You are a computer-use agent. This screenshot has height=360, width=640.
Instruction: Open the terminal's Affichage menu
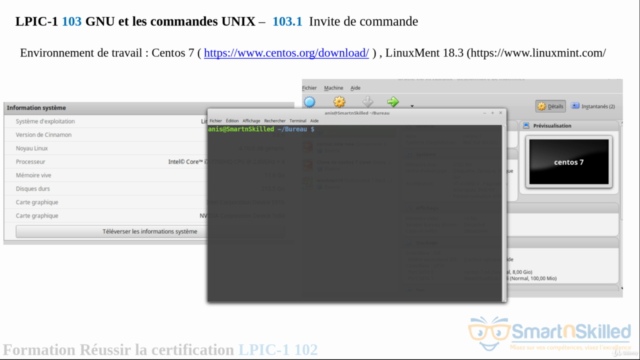251,121
